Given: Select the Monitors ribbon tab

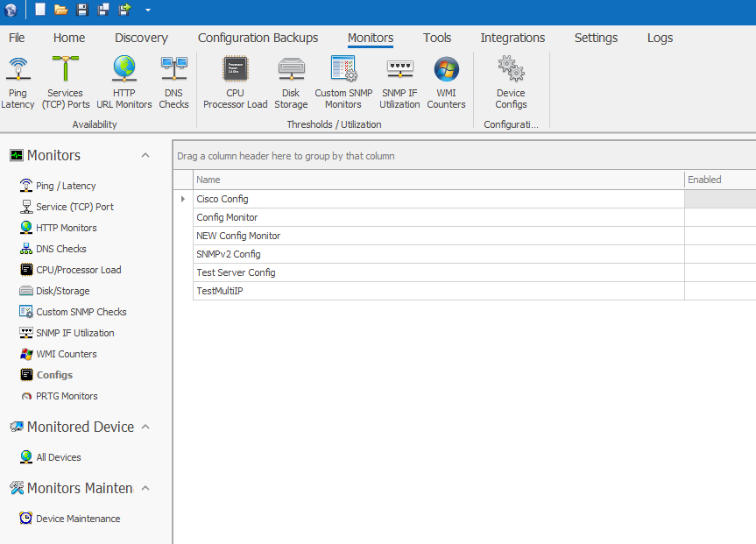Looking at the screenshot, I should [371, 38].
